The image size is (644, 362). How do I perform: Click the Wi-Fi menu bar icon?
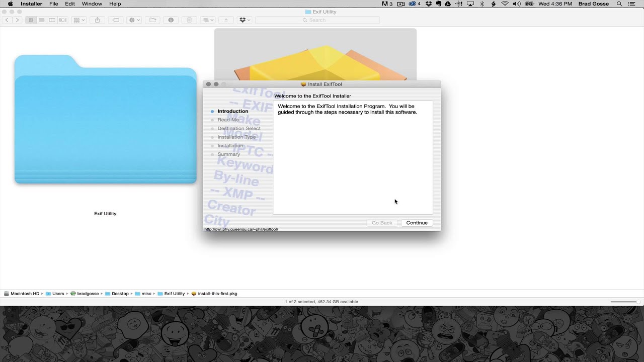[505, 4]
